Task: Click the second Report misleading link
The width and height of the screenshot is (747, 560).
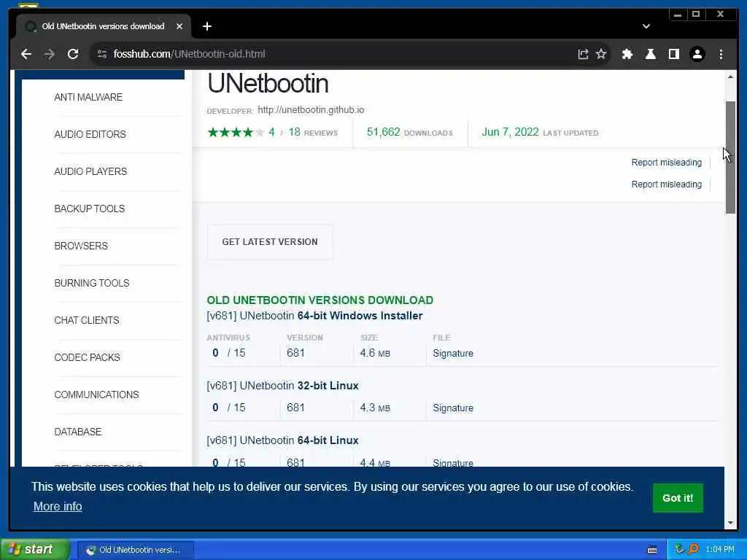Action: click(x=667, y=184)
